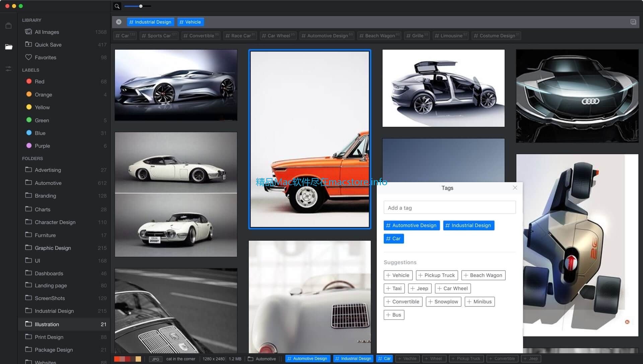Close the Tags popup
This screenshot has height=364, width=643.
(x=515, y=188)
